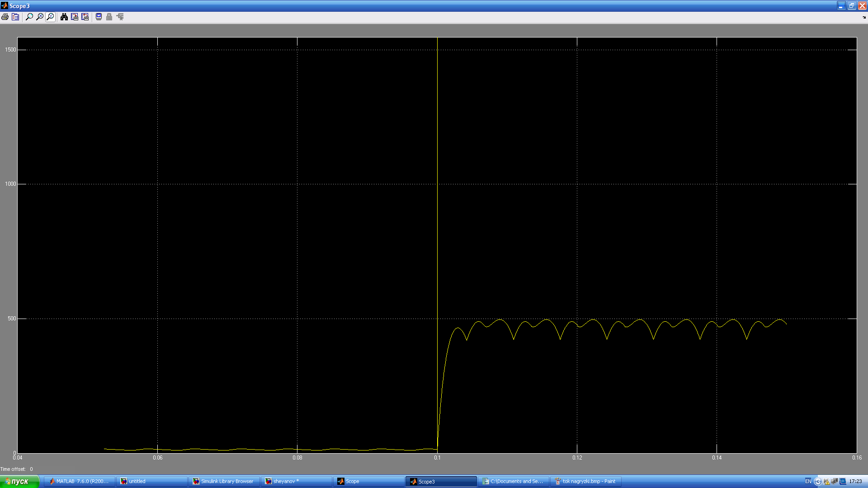Select the Zoom tool
868x488 pixels.
coord(29,17)
